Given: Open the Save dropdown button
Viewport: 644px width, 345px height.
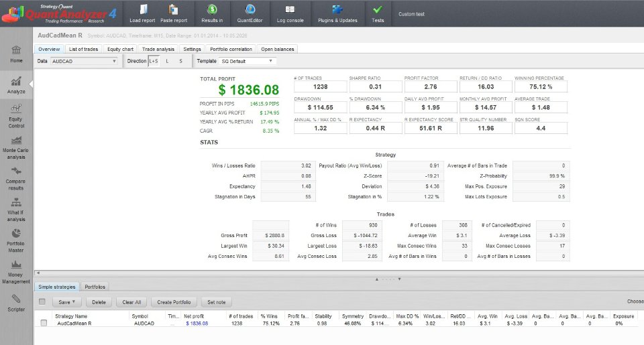Looking at the screenshot, I should [x=66, y=302].
